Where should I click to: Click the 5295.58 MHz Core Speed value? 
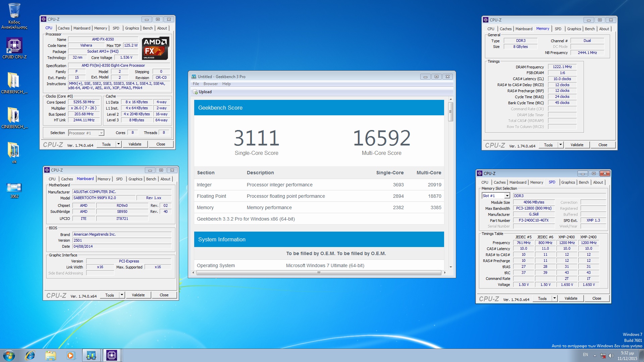(84, 102)
